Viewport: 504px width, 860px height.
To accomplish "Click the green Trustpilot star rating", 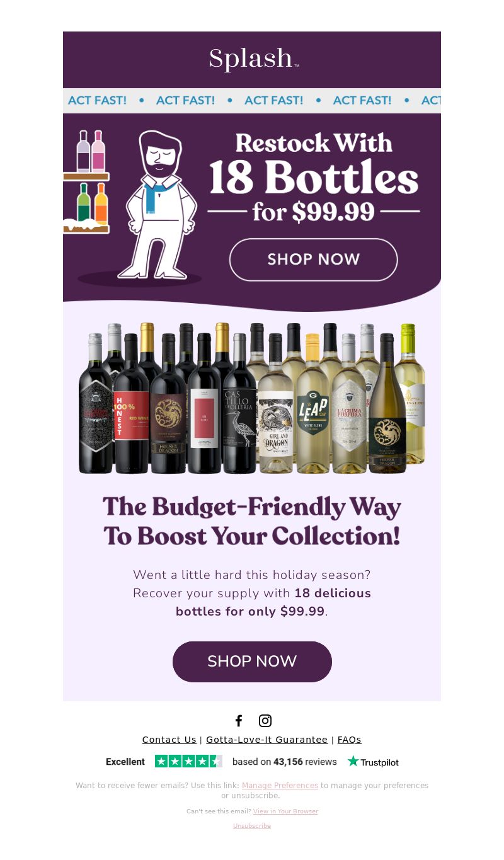I will pos(188,761).
